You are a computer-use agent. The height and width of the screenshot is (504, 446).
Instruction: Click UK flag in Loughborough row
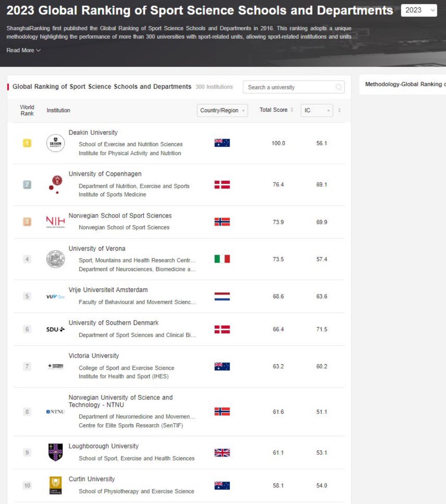222,453
